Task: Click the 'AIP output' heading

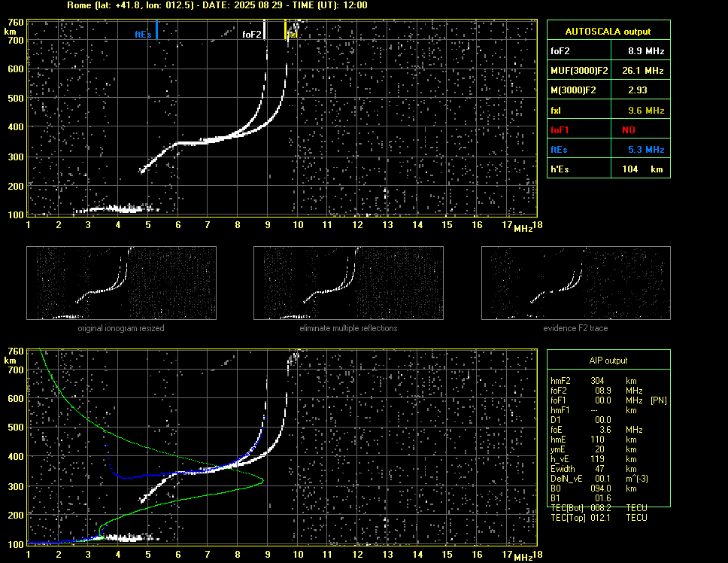Action: click(x=608, y=361)
